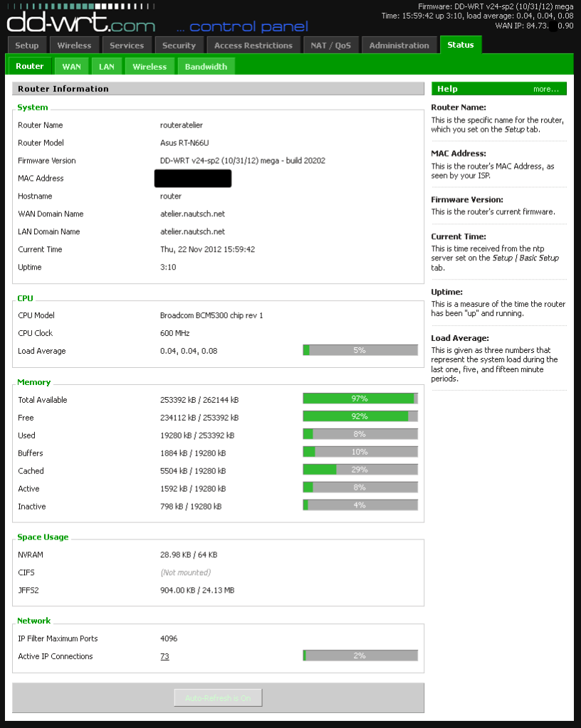Open the LAN sub-tab
The image size is (581, 728).
pyautogui.click(x=106, y=65)
